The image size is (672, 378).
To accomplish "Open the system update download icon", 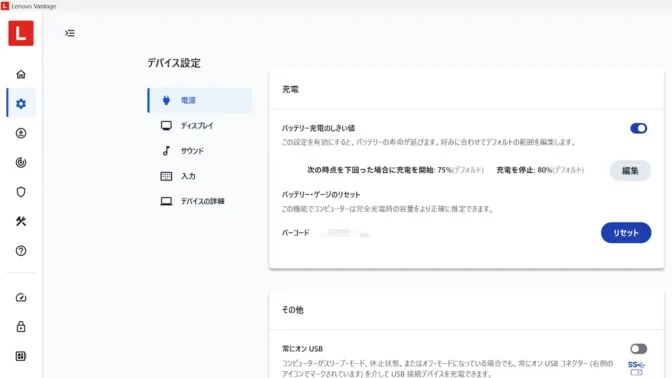I will pyautogui.click(x=21, y=133).
